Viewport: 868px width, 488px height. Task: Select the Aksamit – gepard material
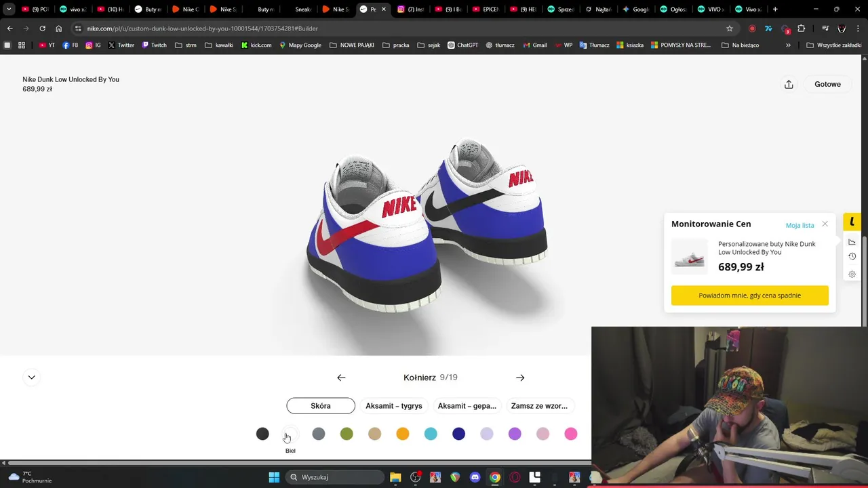[x=467, y=406]
